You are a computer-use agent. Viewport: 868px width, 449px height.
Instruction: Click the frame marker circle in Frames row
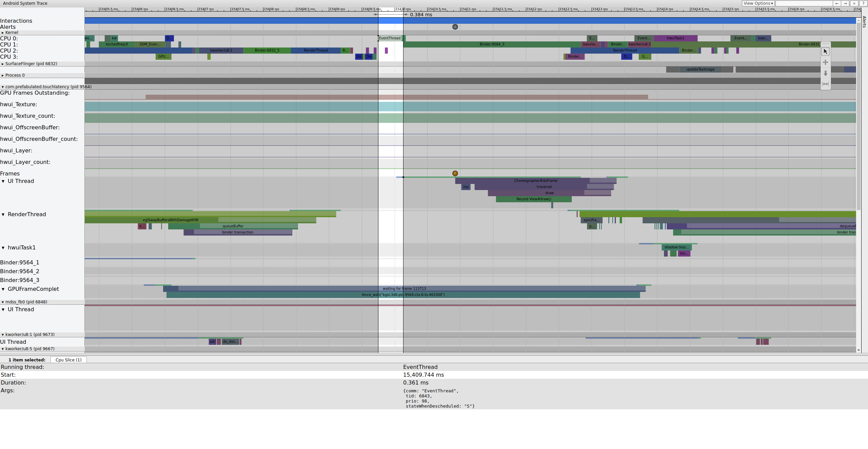[x=455, y=173]
